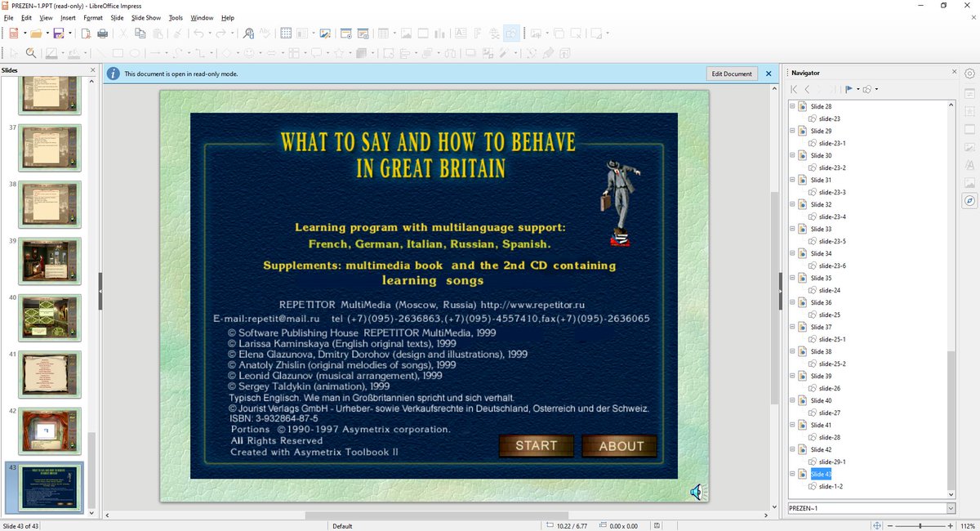Open the File menu

[9, 17]
